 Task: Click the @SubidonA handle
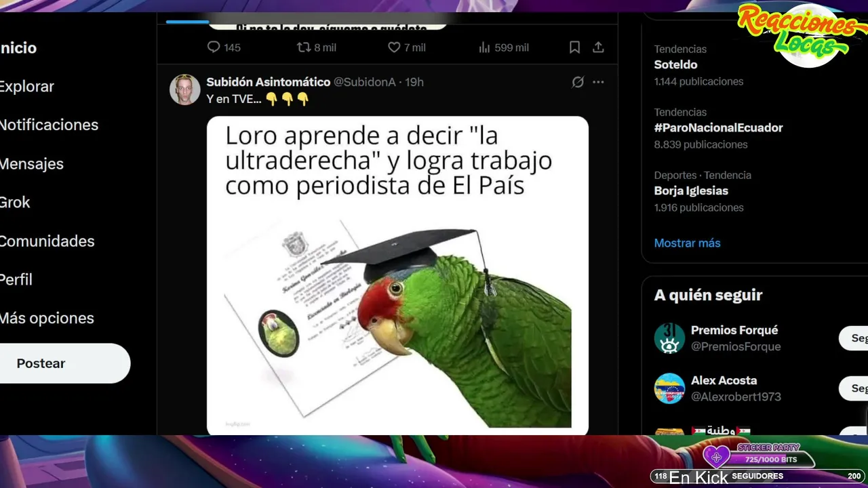(x=365, y=82)
